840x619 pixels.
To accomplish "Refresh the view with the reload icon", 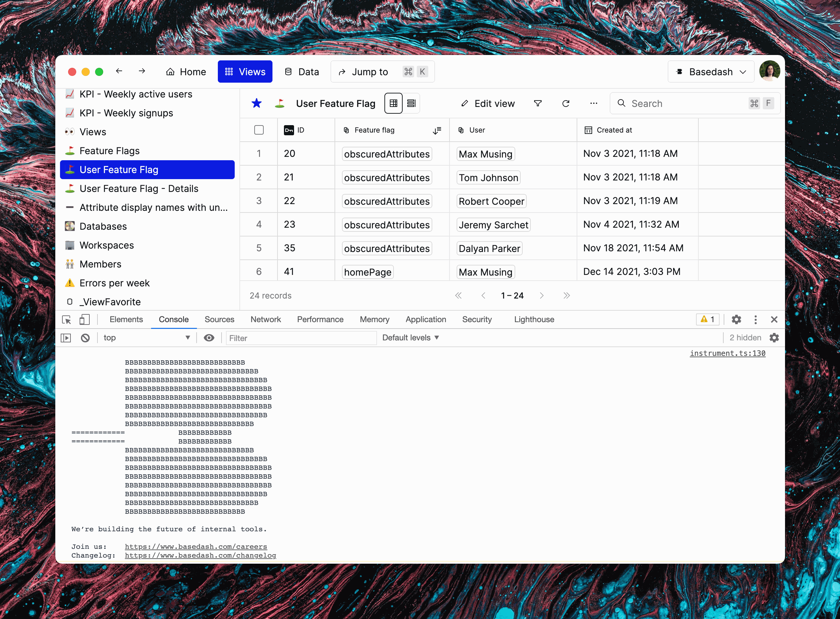I will 566,103.
